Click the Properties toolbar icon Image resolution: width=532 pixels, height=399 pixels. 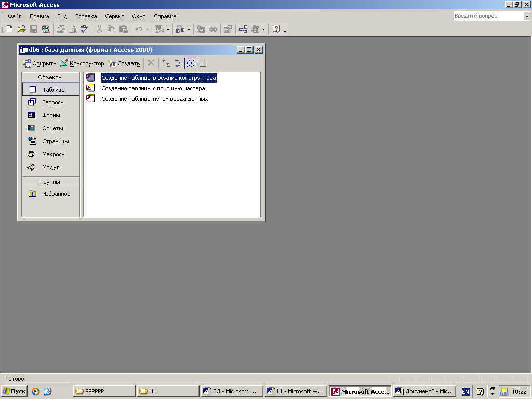point(228,29)
